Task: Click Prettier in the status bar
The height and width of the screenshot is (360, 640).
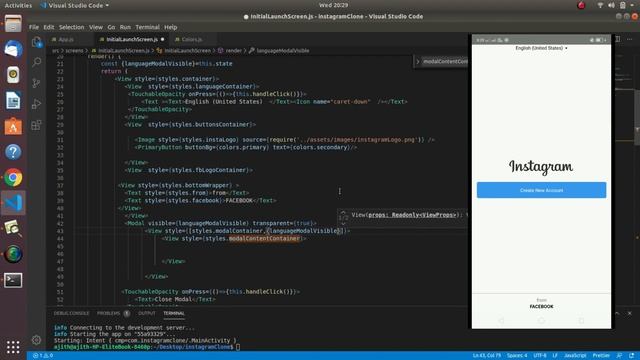Action: click(x=601, y=356)
